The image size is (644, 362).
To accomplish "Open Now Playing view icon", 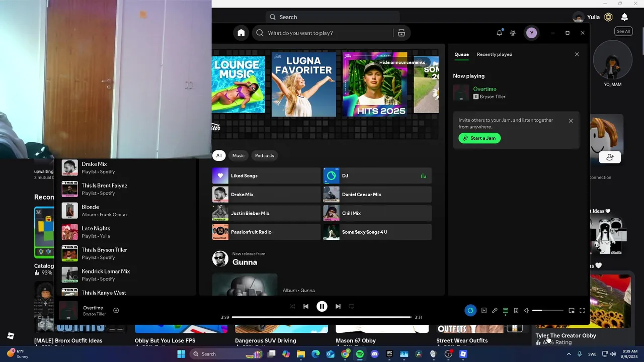I will [484, 310].
